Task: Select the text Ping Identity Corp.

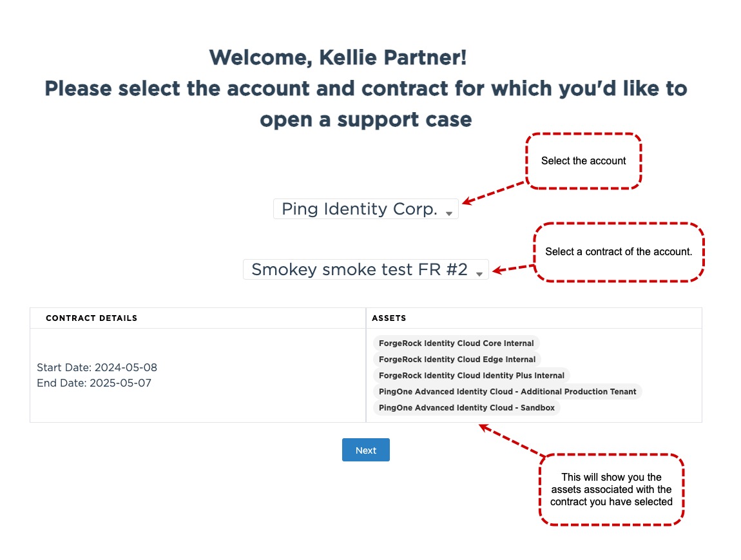Action: tap(358, 208)
